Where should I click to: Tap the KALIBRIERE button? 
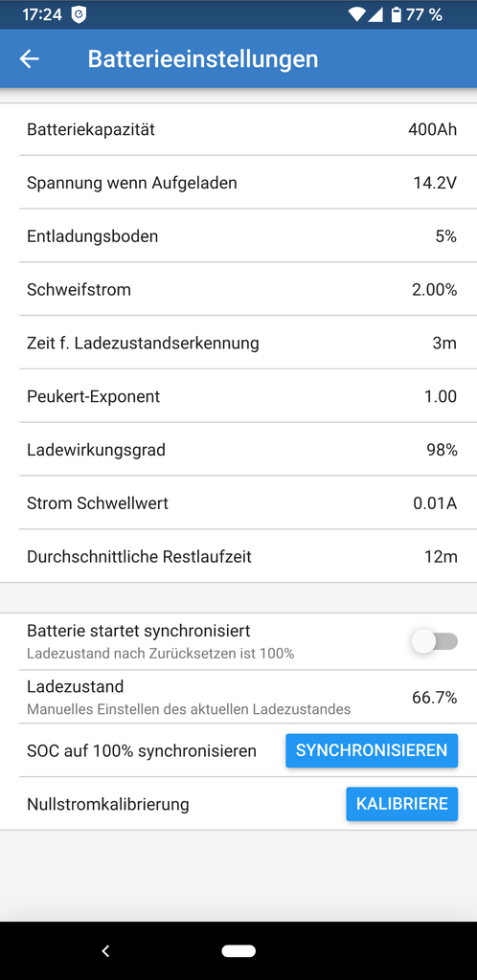click(x=402, y=804)
